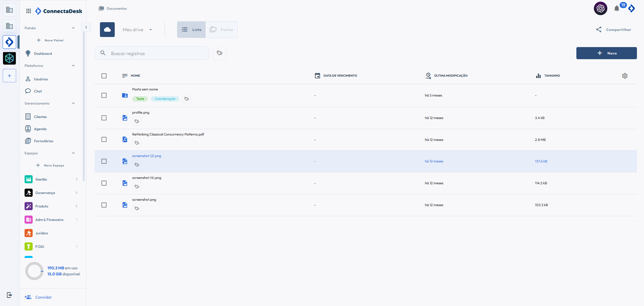Click the column settings gear icon
This screenshot has height=306, width=644.
pos(624,76)
